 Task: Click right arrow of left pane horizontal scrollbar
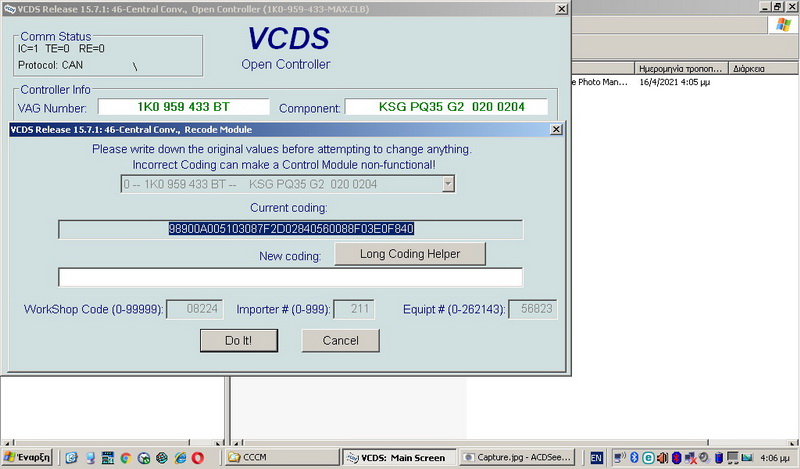pos(218,443)
